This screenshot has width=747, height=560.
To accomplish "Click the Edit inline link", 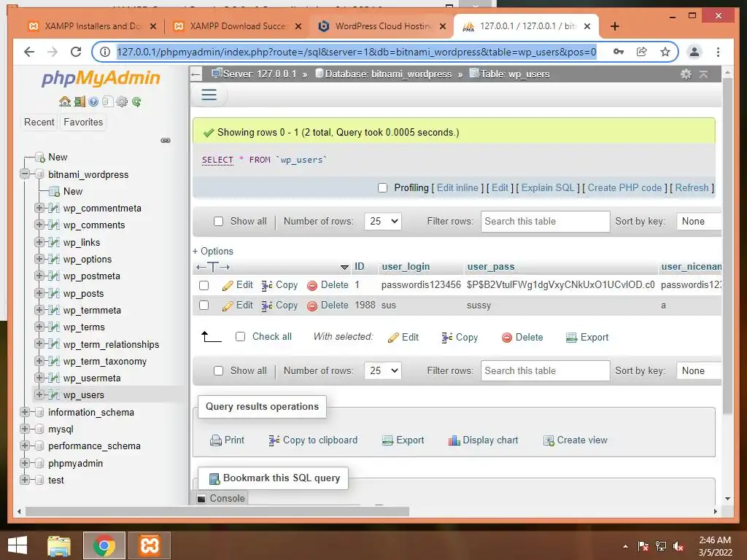I will pyautogui.click(x=457, y=187).
